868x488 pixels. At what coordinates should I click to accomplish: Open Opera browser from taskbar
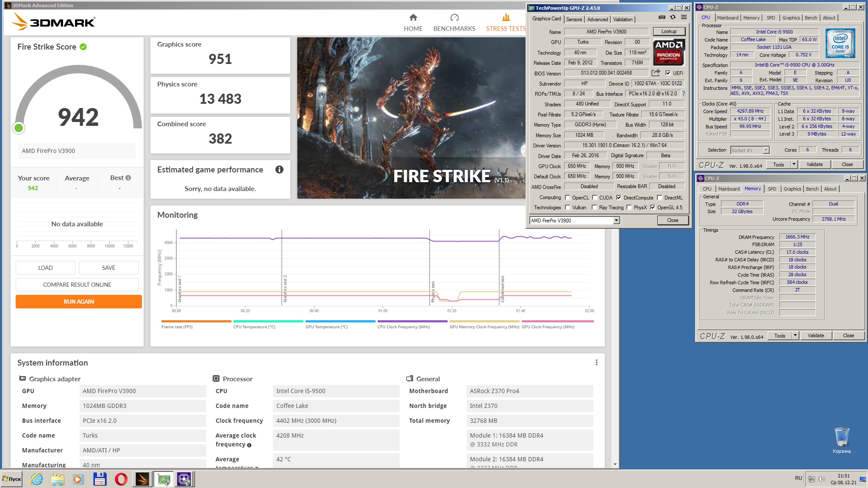pyautogui.click(x=121, y=479)
